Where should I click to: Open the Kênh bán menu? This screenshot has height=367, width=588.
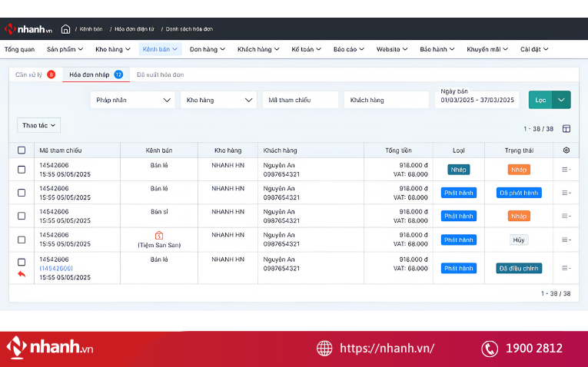(160, 49)
